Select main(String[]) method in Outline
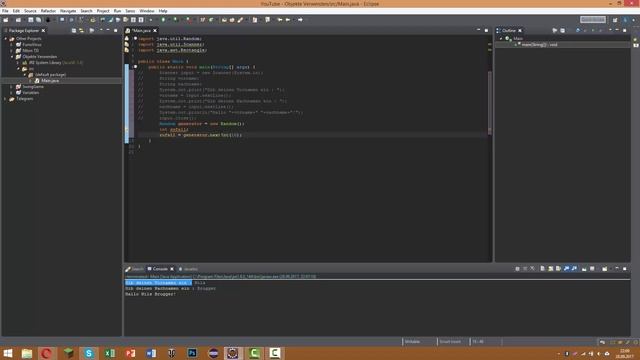Screen dimensions: 640x360 [x=539, y=45]
